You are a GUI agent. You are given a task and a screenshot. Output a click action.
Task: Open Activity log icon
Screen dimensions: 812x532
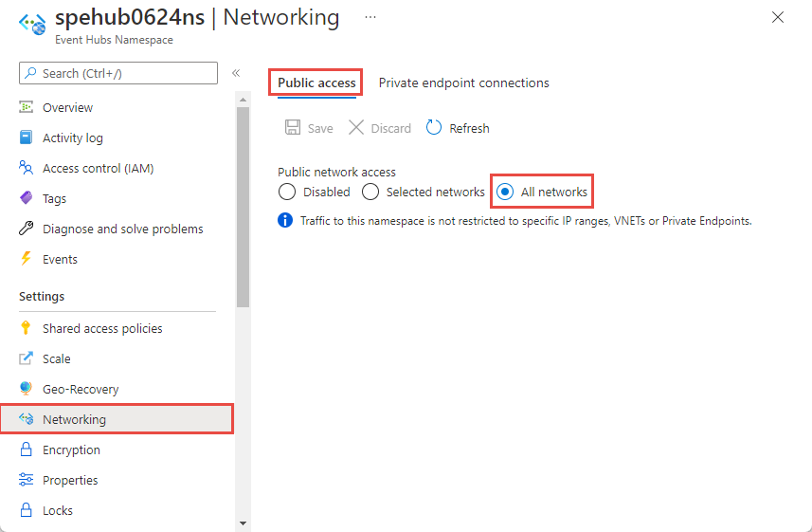[27, 138]
